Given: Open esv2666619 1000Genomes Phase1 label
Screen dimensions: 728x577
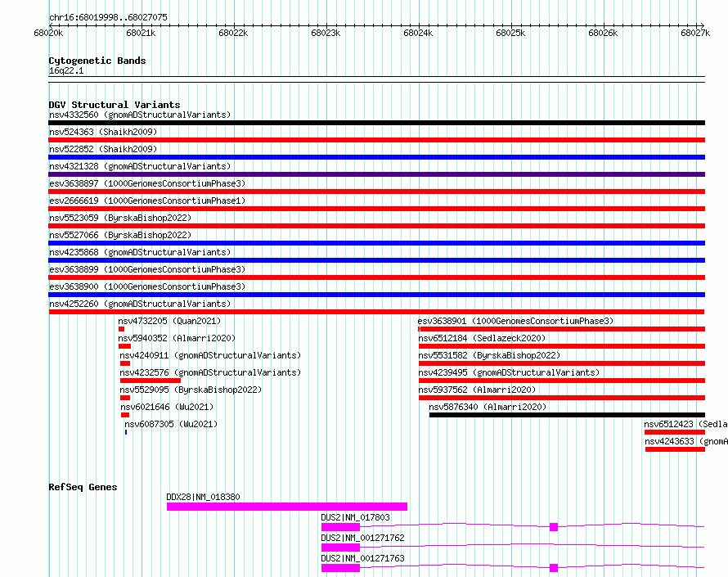Looking at the screenshot, I should click(147, 201).
